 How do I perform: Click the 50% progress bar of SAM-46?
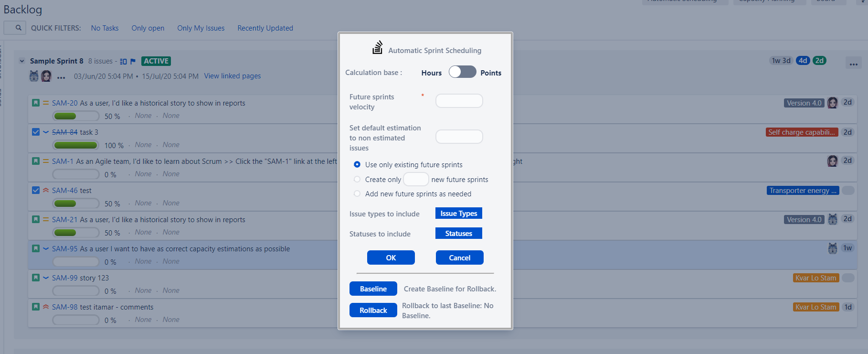pos(76,204)
